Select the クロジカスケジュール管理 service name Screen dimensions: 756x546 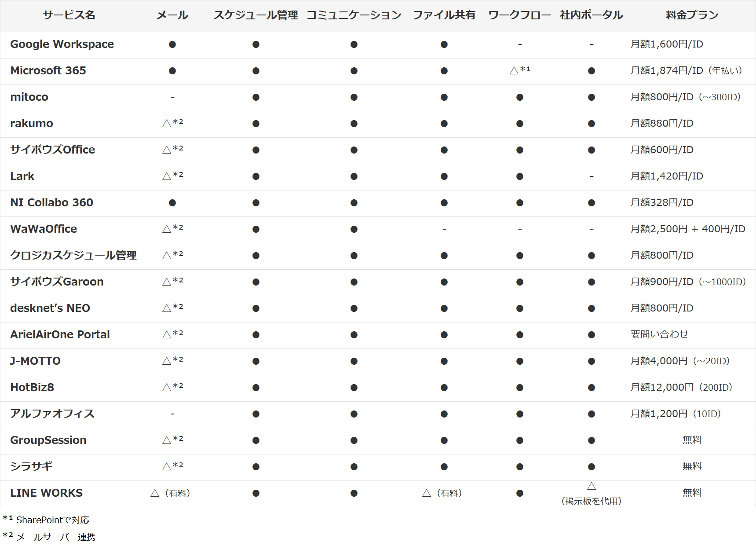tap(73, 256)
